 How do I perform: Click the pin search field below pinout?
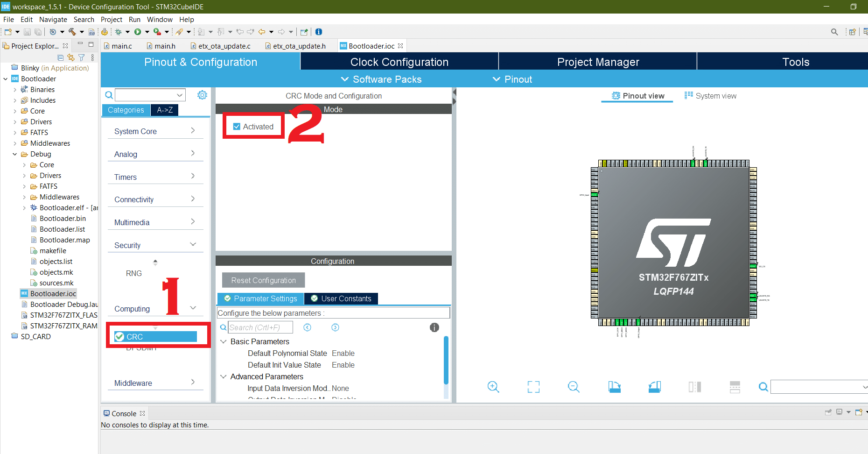819,387
